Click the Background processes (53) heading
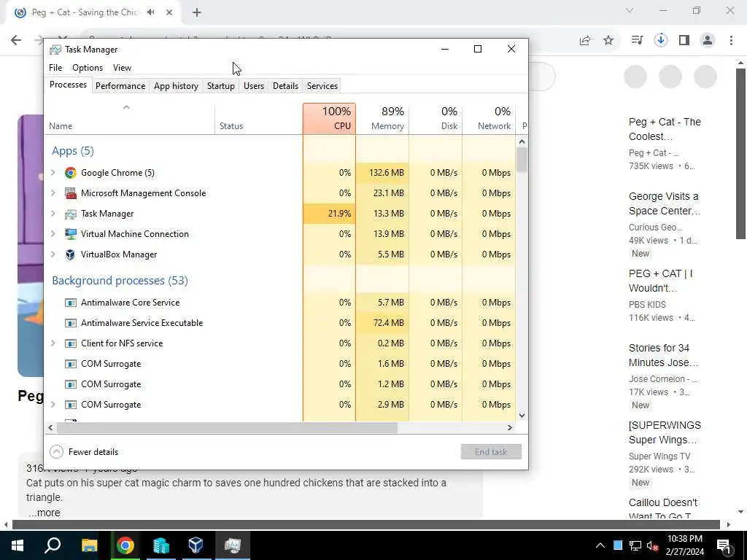Viewport: 747px width, 560px height. click(120, 281)
